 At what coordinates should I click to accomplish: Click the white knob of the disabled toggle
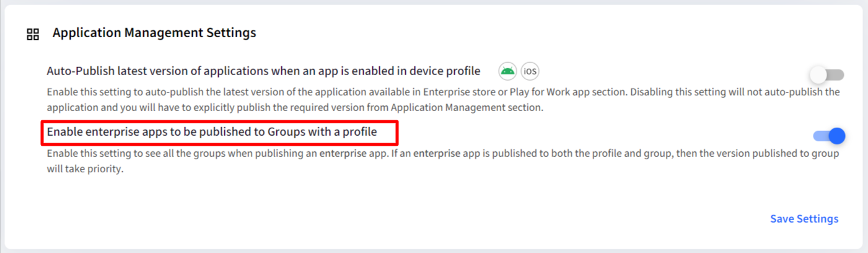tap(818, 75)
